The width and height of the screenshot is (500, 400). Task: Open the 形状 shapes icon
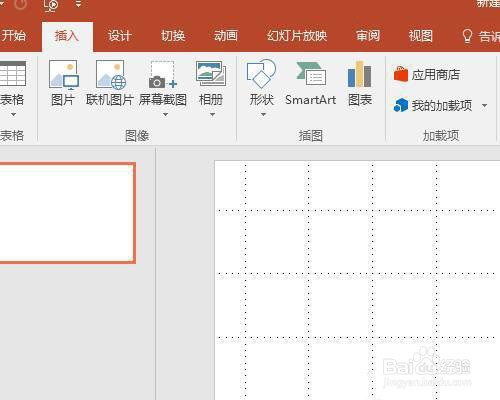click(x=261, y=74)
